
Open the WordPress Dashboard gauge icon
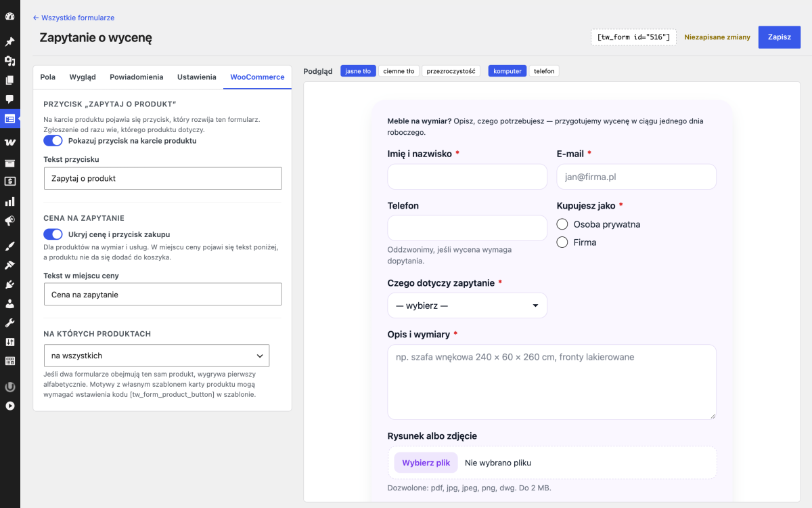coord(10,16)
